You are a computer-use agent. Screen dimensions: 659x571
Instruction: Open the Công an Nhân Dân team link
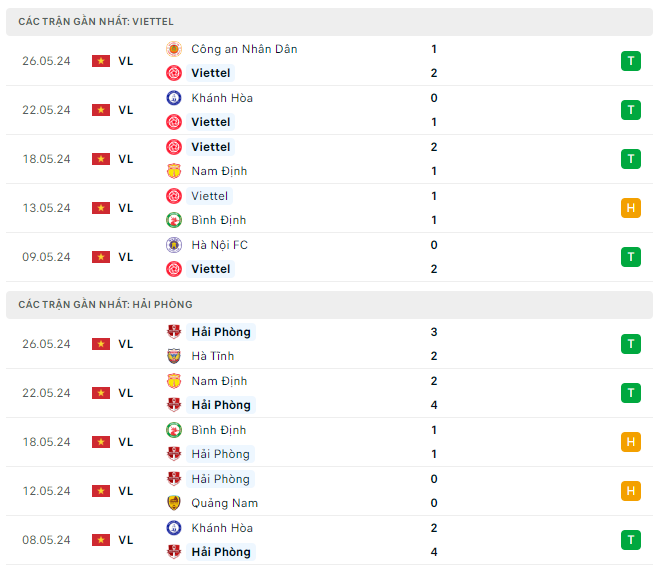coord(244,49)
